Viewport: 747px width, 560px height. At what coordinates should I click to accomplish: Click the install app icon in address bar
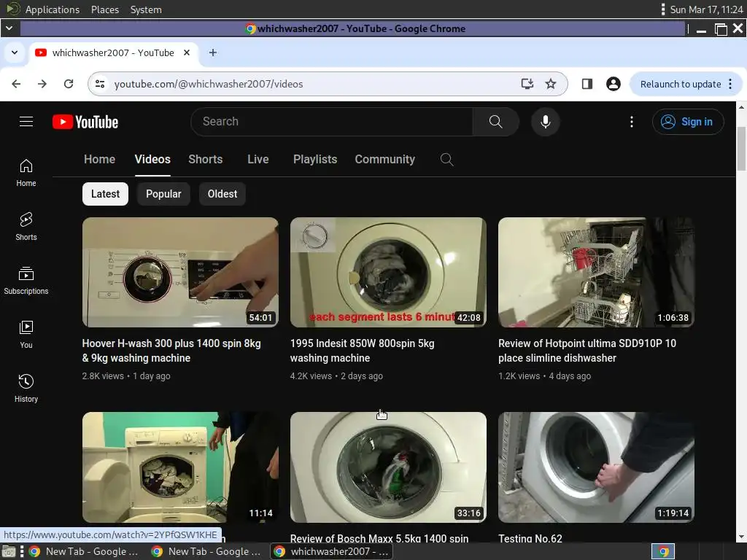click(527, 84)
